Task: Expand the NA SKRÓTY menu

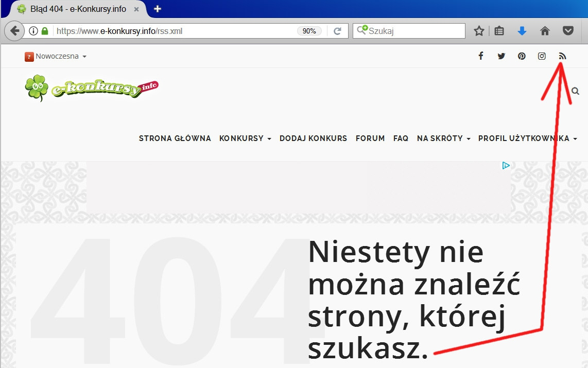Action: point(443,138)
